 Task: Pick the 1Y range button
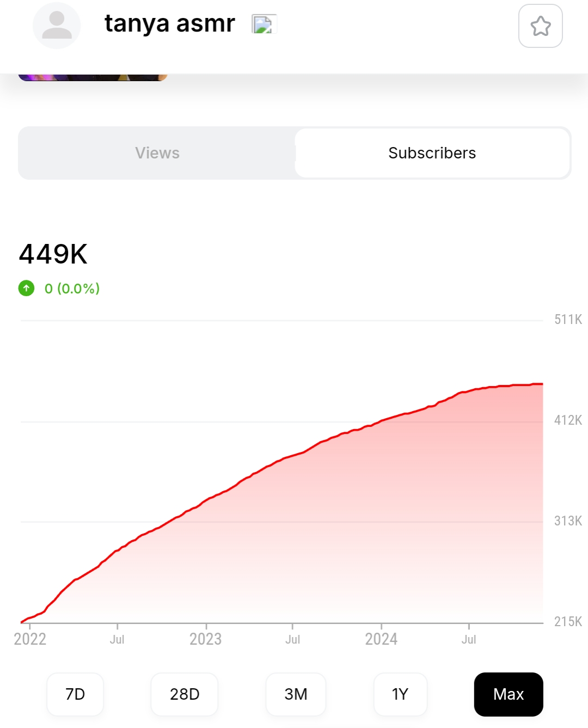400,694
